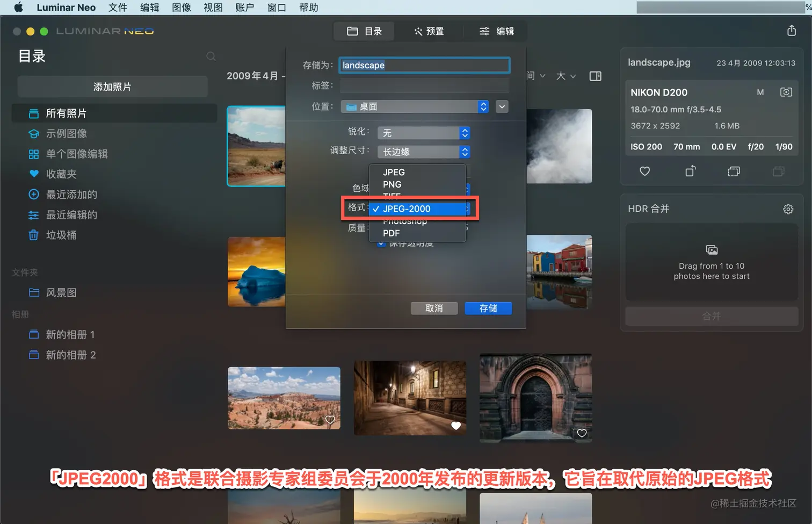
Task: Click the rotate icon in info panel
Action: pyautogui.click(x=691, y=171)
